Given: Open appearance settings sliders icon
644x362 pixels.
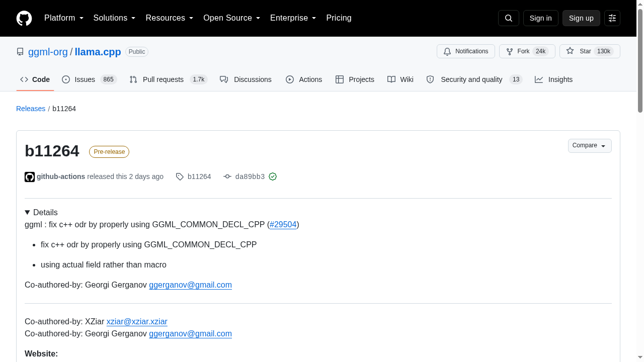Looking at the screenshot, I should tap(612, 18).
